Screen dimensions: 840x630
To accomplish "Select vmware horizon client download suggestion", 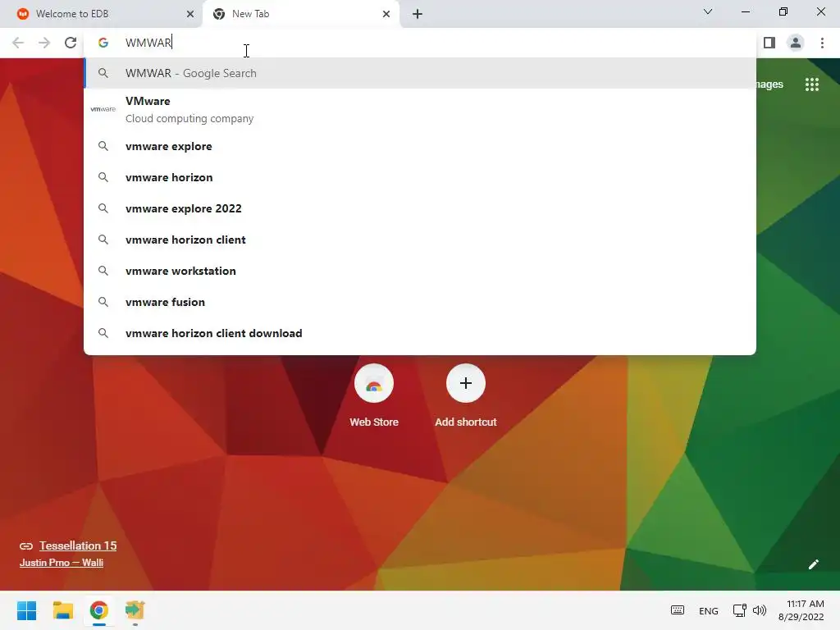I will pos(420,333).
